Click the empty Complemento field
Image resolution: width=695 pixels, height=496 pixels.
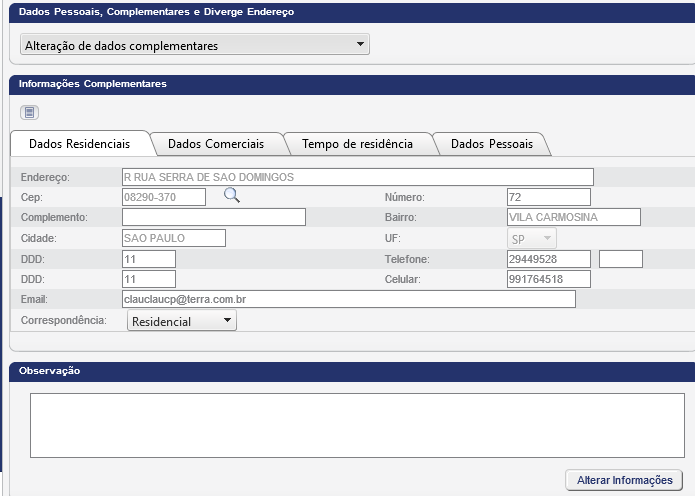coord(213,217)
